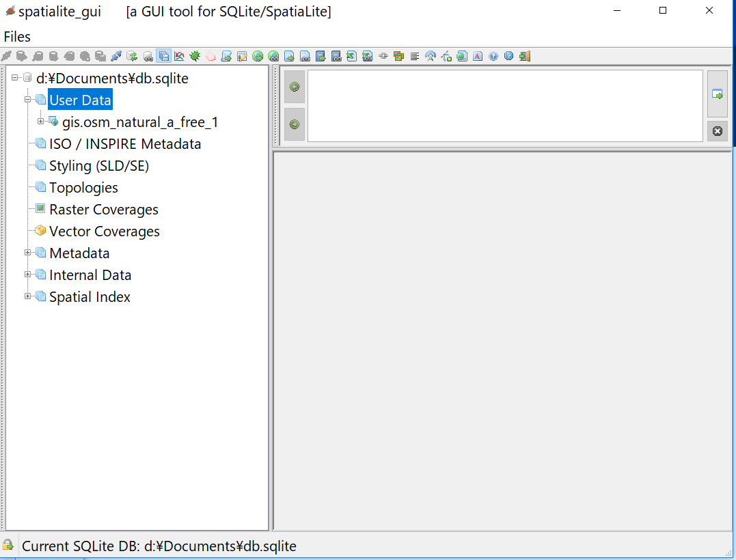The width and height of the screenshot is (736, 560).
Task: Select Styling (SLD/SE) item
Action: [x=99, y=166]
